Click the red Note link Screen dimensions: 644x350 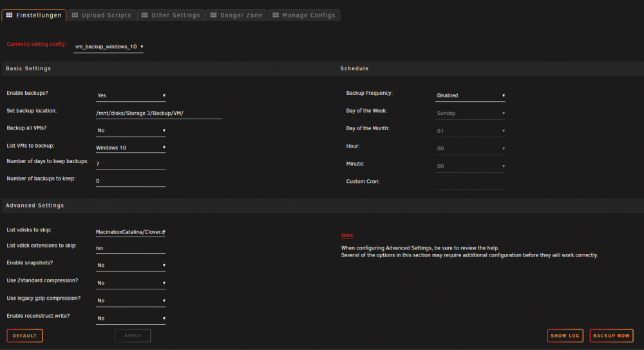(347, 235)
